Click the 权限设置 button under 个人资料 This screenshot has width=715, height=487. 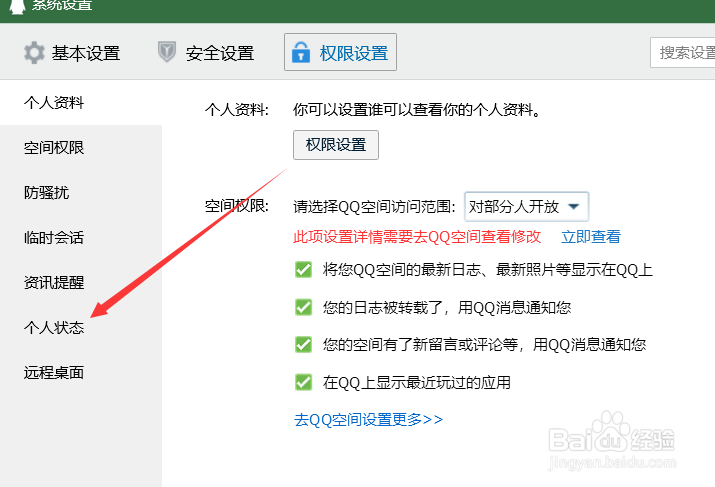click(336, 145)
